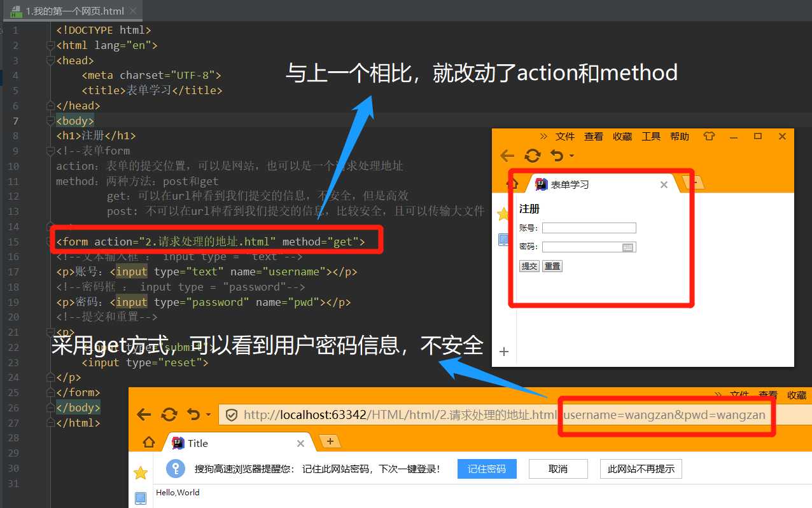Click the 取消 button in reminder bar
Viewport: 812px width, 508px height.
click(x=558, y=469)
